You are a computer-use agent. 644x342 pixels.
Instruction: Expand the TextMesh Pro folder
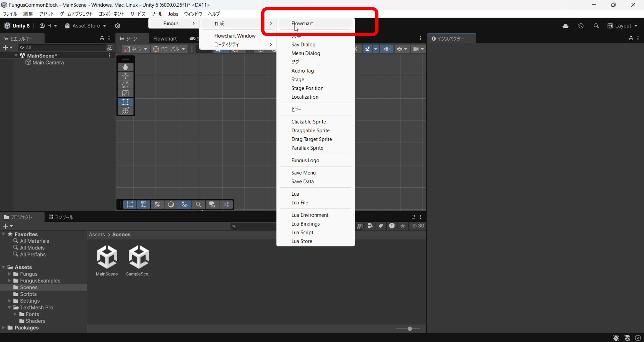[x=9, y=307]
